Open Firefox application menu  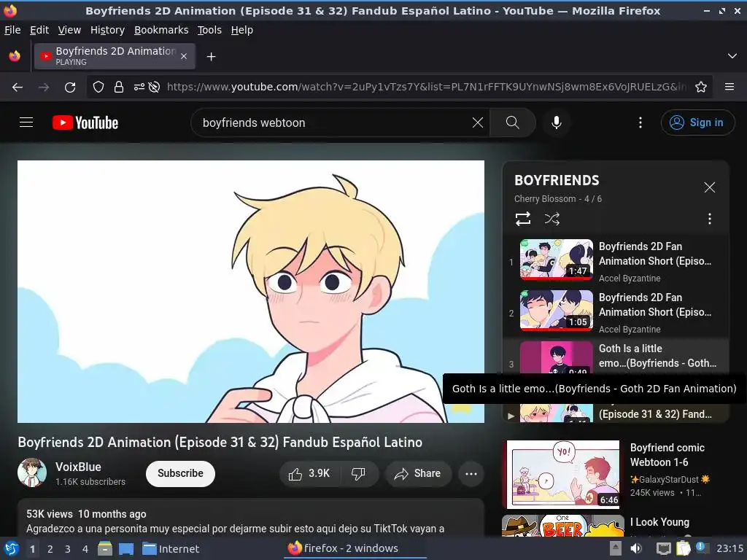click(729, 87)
